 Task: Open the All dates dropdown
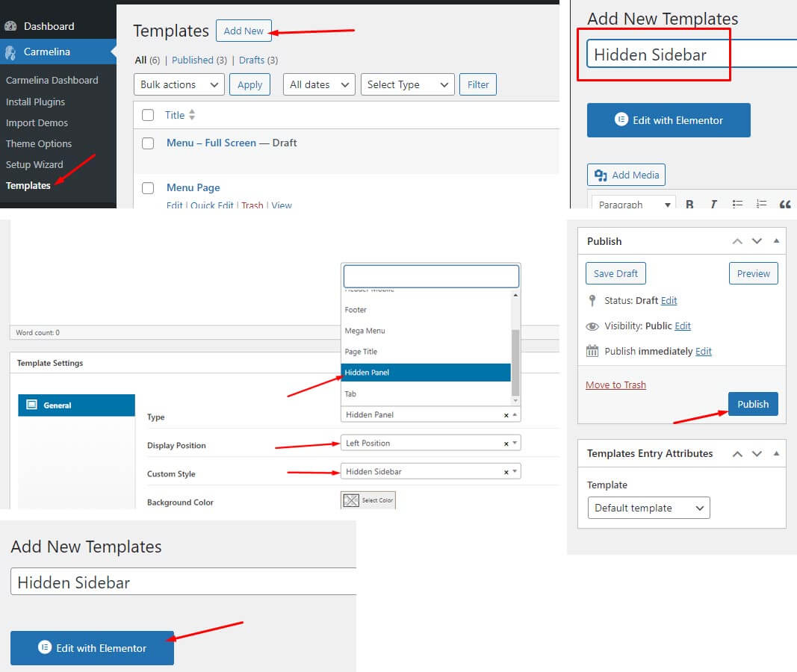[319, 84]
